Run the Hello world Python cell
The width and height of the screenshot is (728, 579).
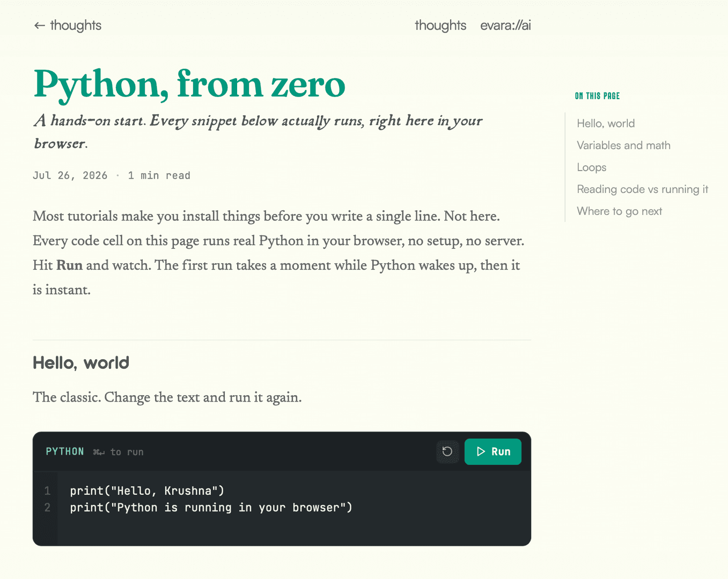click(x=492, y=451)
